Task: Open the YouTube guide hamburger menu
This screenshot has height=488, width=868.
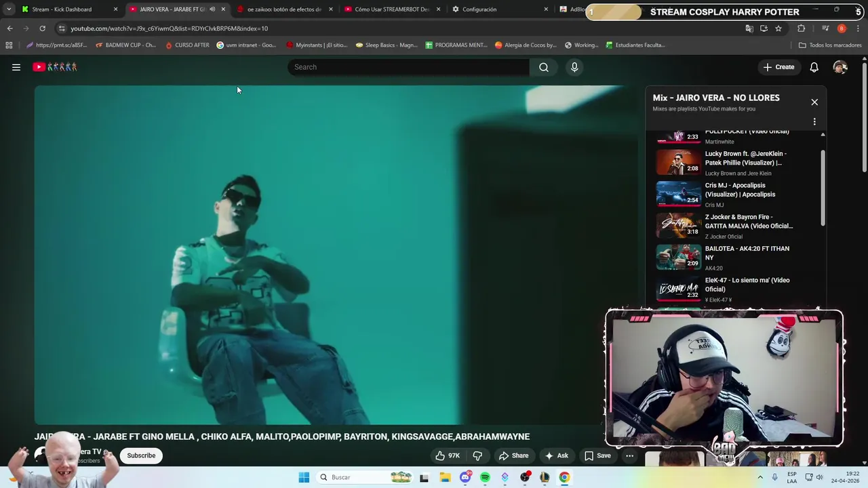Action: 16,67
